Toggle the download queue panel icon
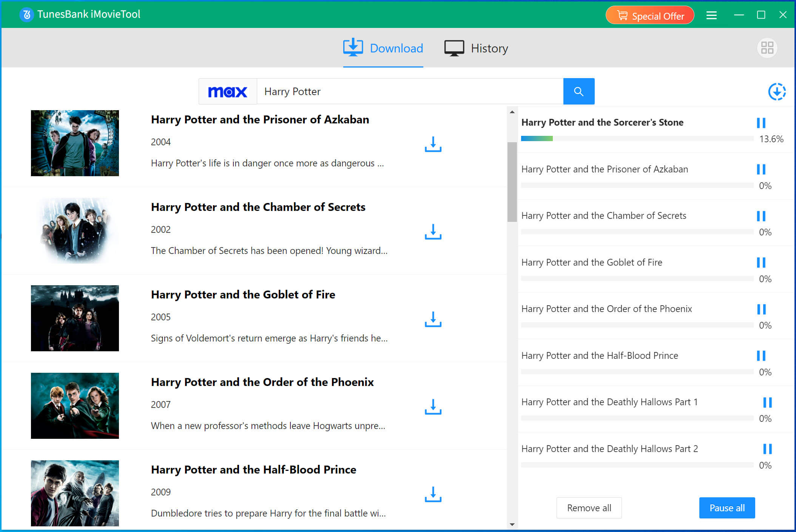The width and height of the screenshot is (796, 532). pyautogui.click(x=777, y=91)
